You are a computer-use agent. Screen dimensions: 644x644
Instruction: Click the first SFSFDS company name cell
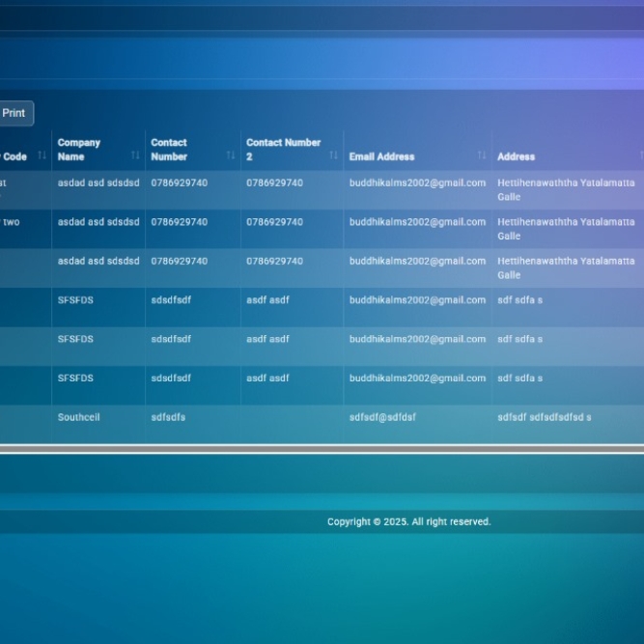75,300
